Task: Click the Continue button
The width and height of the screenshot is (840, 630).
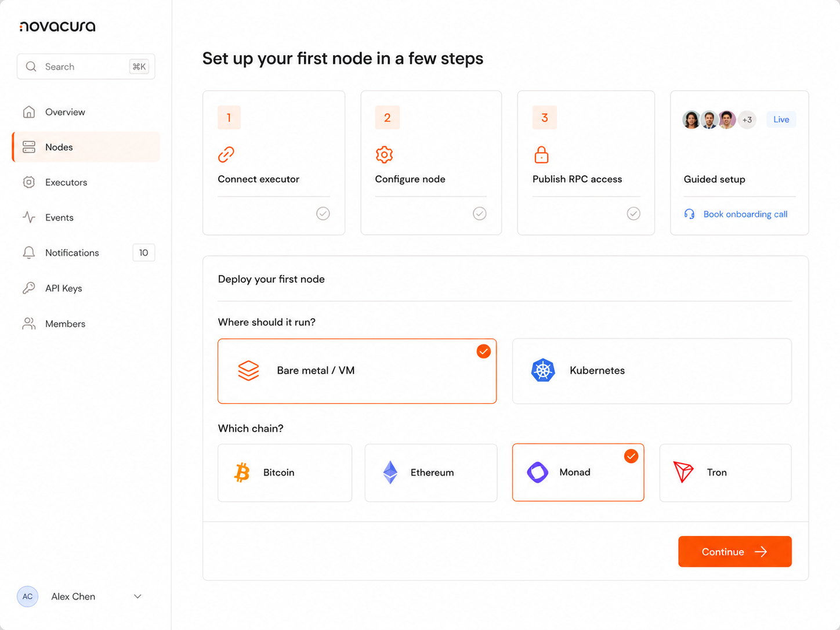Action: click(735, 552)
